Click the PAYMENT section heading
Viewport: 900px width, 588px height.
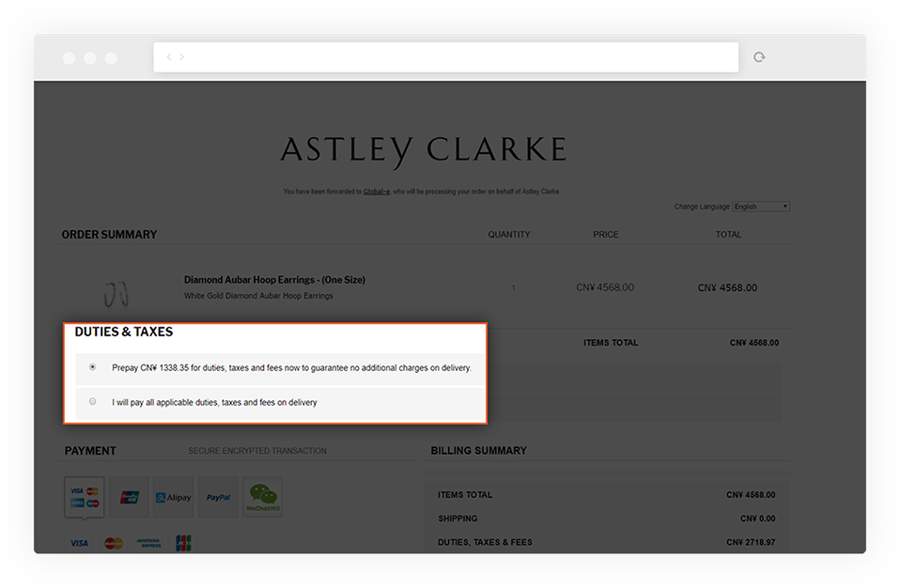click(90, 451)
